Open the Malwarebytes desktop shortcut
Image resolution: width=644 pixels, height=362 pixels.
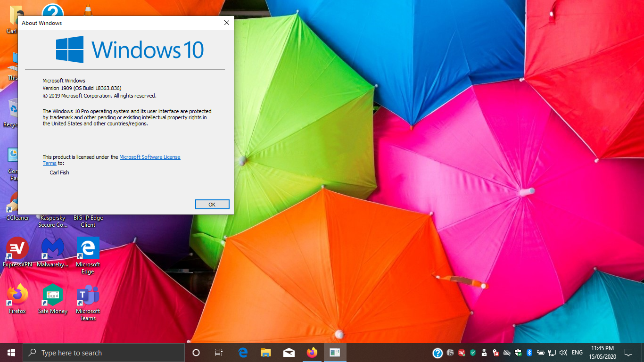click(53, 249)
